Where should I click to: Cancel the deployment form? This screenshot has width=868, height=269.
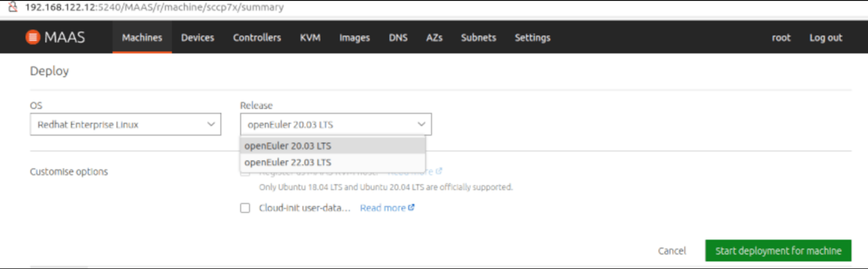(672, 251)
